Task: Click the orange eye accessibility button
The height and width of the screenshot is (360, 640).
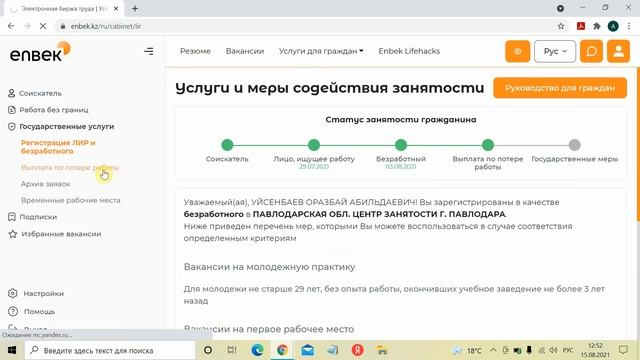Action: tap(517, 51)
